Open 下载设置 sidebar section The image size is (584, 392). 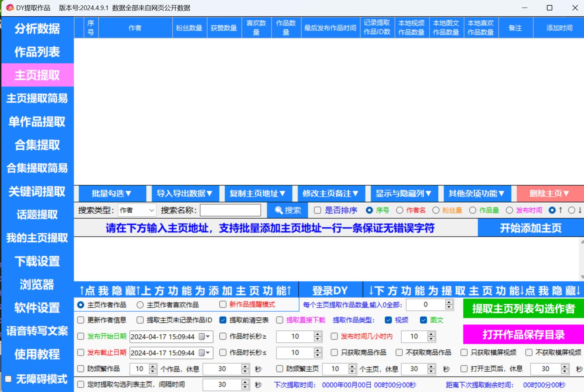point(37,261)
